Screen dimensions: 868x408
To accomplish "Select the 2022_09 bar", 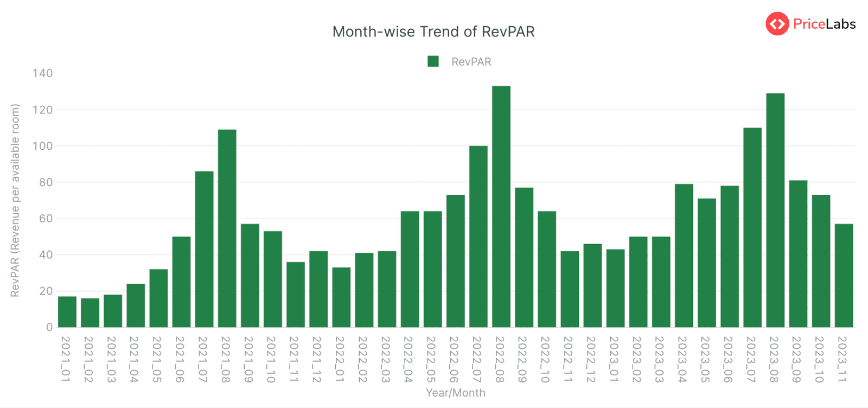I will pos(524,258).
